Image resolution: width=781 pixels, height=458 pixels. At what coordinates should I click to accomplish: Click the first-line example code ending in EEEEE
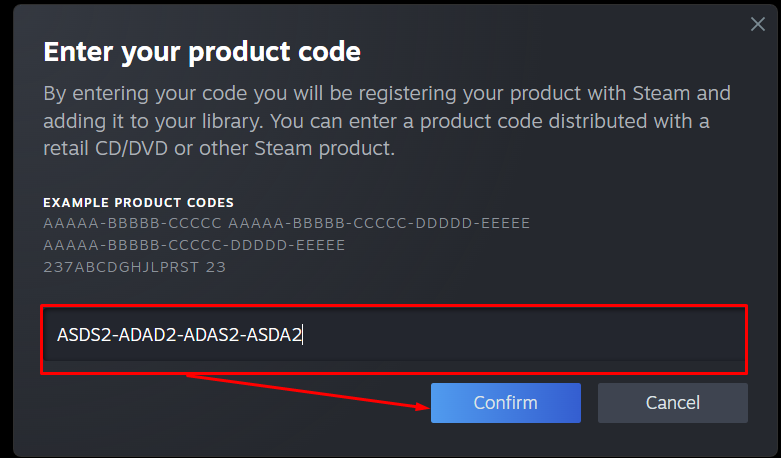[379, 223]
